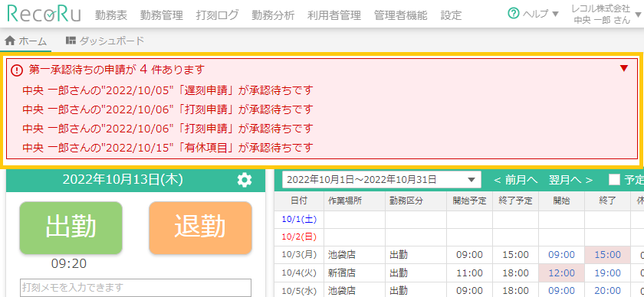Click the 2022年10月13日(木) date header
Screen dimensions: 644x297
pyautogui.click(x=123, y=180)
